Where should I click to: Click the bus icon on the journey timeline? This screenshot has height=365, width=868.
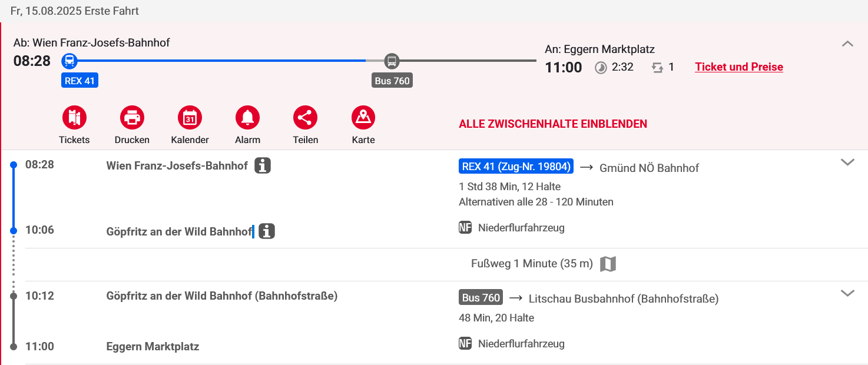tap(392, 60)
